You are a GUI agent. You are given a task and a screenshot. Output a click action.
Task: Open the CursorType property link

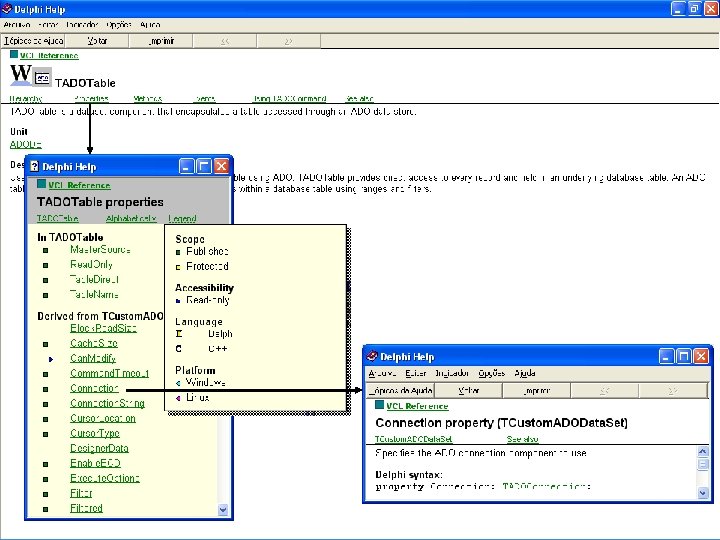95,433
